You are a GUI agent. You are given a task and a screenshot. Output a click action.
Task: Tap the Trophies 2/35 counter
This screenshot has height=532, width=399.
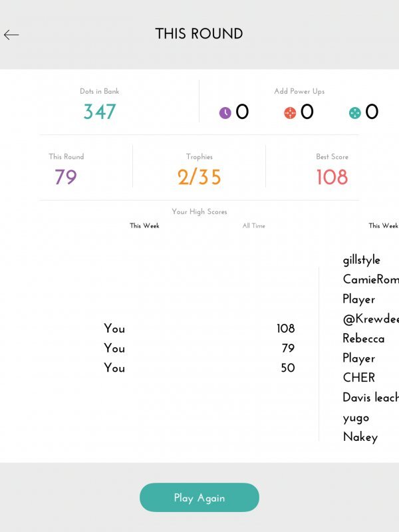click(x=199, y=177)
